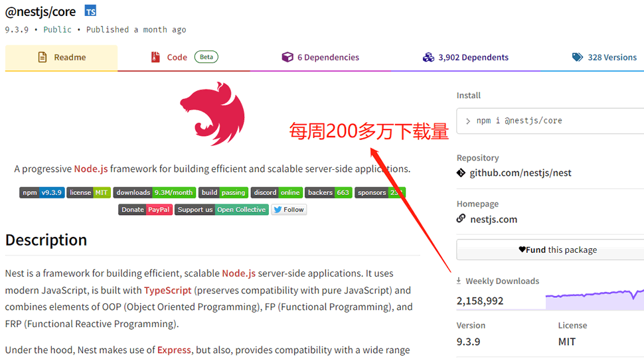Open the nestjs.com homepage link

493,220
